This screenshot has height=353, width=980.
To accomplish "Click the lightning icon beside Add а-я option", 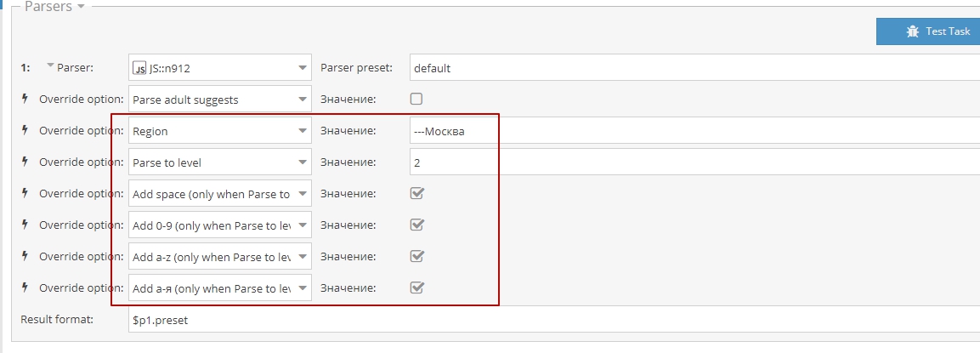I will tap(25, 288).
